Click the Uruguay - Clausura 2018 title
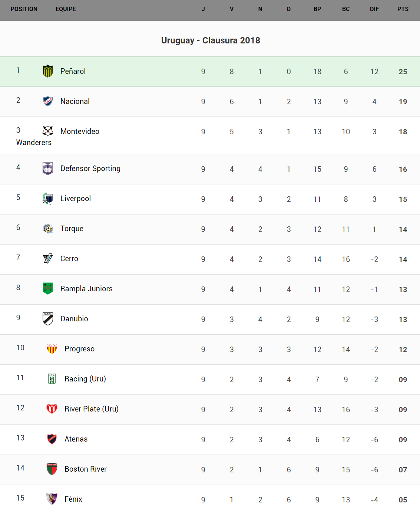This screenshot has height=518, width=420. tap(211, 40)
